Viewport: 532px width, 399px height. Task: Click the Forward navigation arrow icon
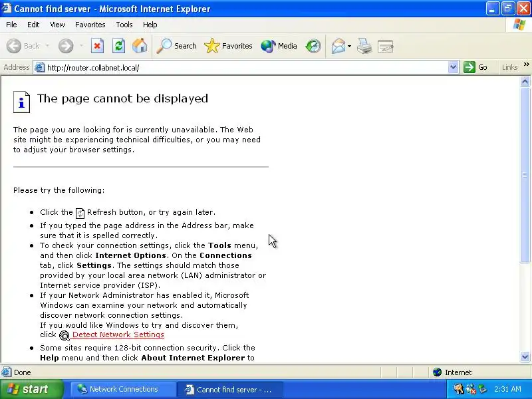(x=66, y=46)
